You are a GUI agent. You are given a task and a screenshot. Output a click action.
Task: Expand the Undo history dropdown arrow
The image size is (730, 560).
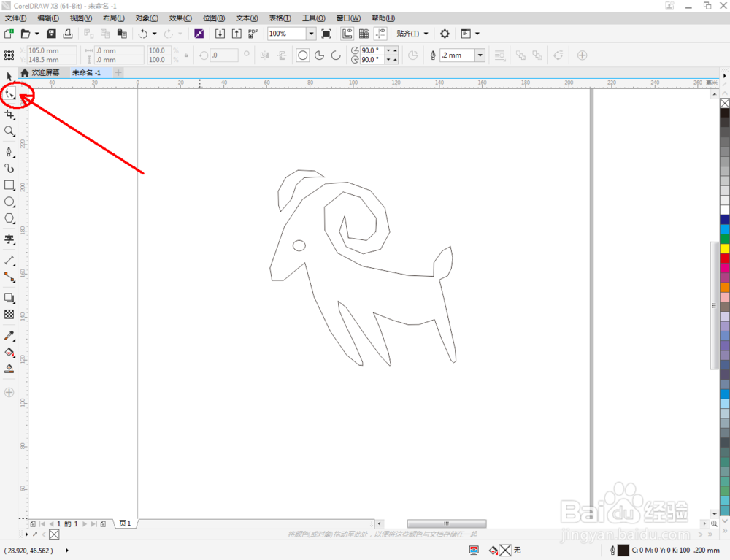[x=155, y=34]
